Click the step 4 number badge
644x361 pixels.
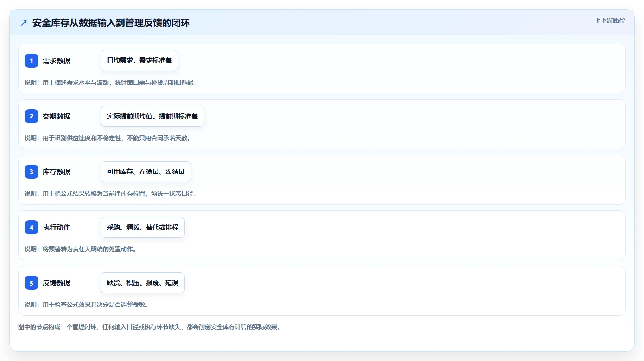[32, 227]
